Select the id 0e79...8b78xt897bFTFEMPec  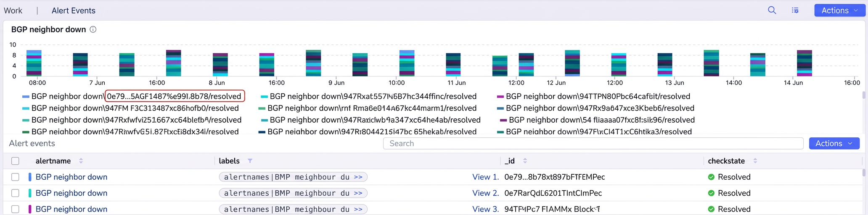tap(555, 177)
